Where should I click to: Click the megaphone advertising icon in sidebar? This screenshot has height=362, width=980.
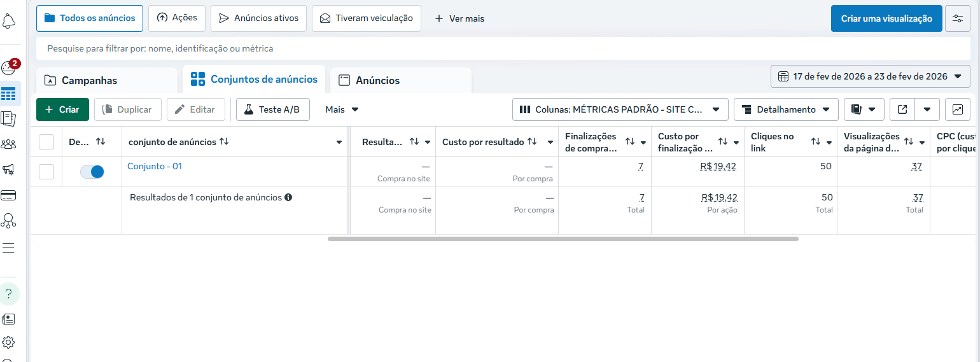(x=9, y=169)
